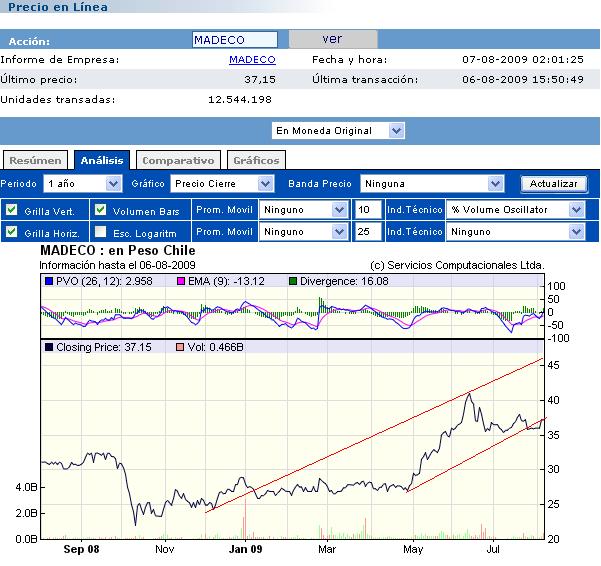Click the Acción stock symbol input field
The image size is (601, 566).
pyautogui.click(x=235, y=39)
